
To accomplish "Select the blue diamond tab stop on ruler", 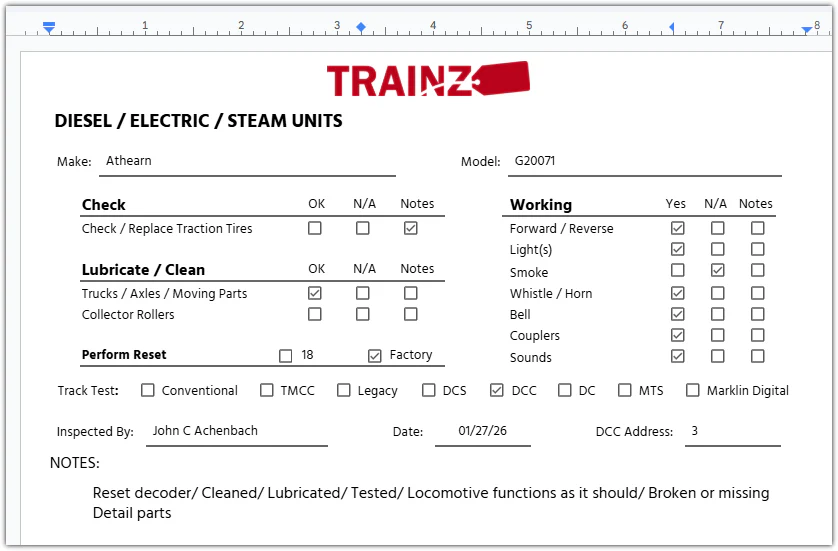I will tap(361, 27).
